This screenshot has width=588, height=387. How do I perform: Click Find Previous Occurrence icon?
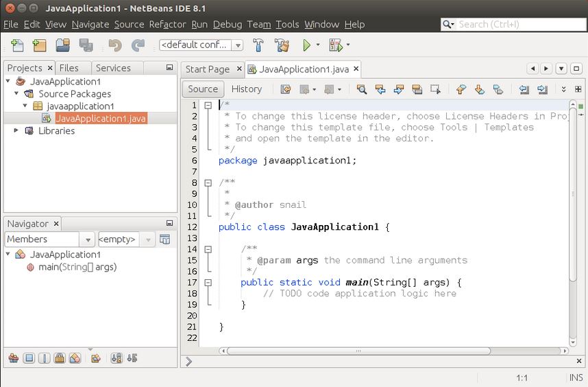pos(380,89)
